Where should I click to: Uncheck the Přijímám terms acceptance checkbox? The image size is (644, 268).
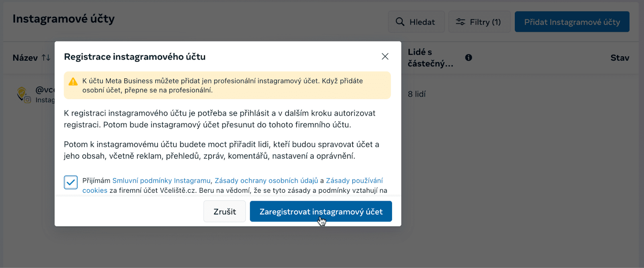[x=70, y=182]
